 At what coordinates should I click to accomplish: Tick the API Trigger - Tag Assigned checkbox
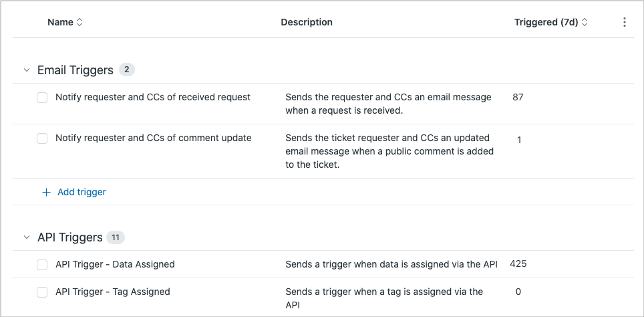click(42, 292)
